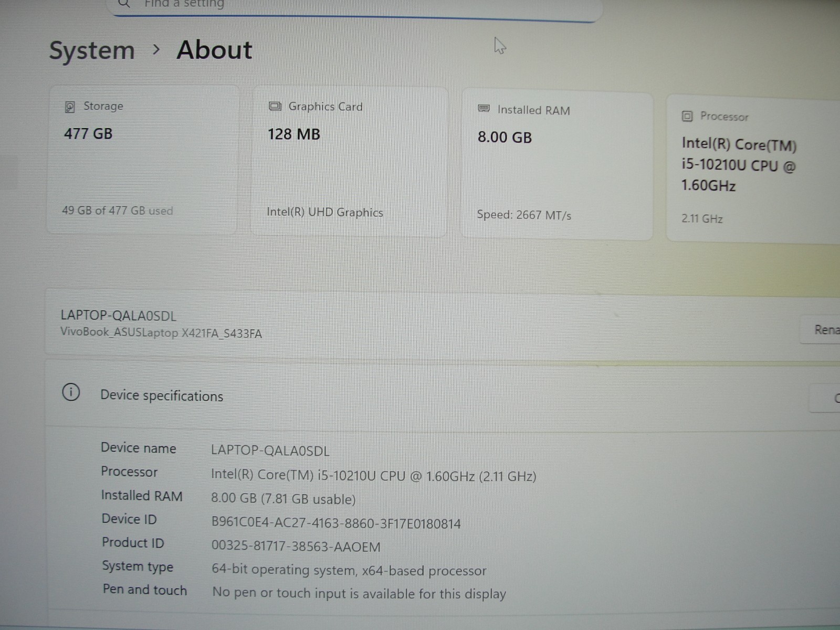Click the Device name label
The height and width of the screenshot is (630, 840).
click(x=139, y=448)
